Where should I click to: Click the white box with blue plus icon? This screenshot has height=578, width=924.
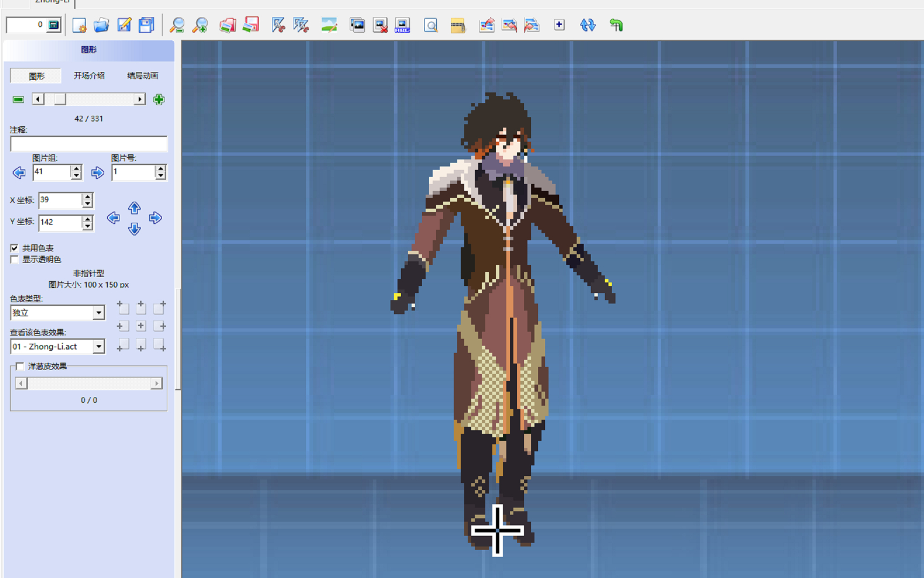[x=559, y=25]
